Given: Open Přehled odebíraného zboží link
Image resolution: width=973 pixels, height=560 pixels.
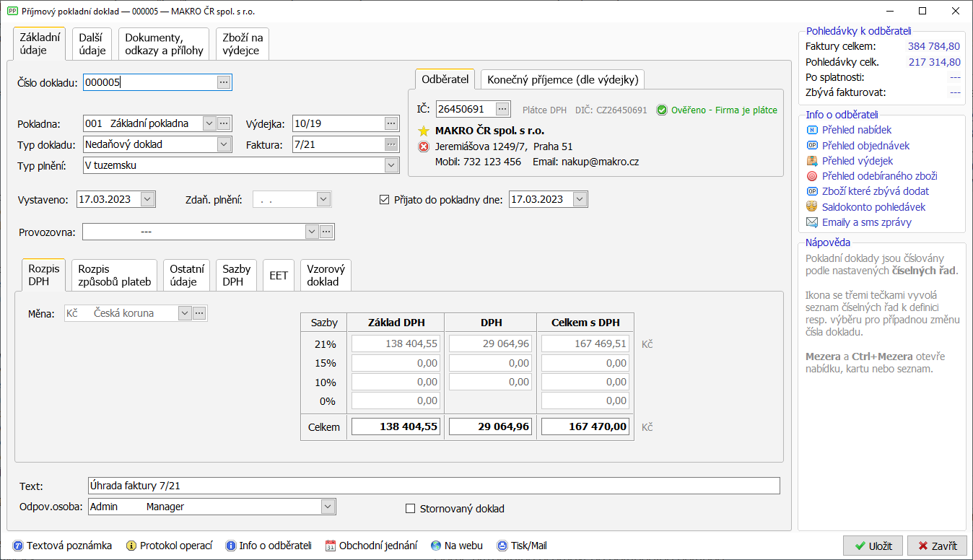Looking at the screenshot, I should pos(880,176).
